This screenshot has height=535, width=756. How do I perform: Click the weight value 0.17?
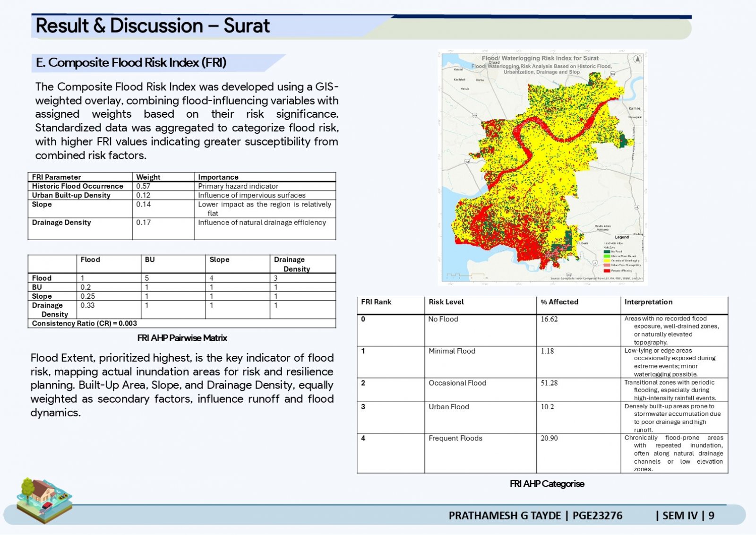click(x=143, y=222)
